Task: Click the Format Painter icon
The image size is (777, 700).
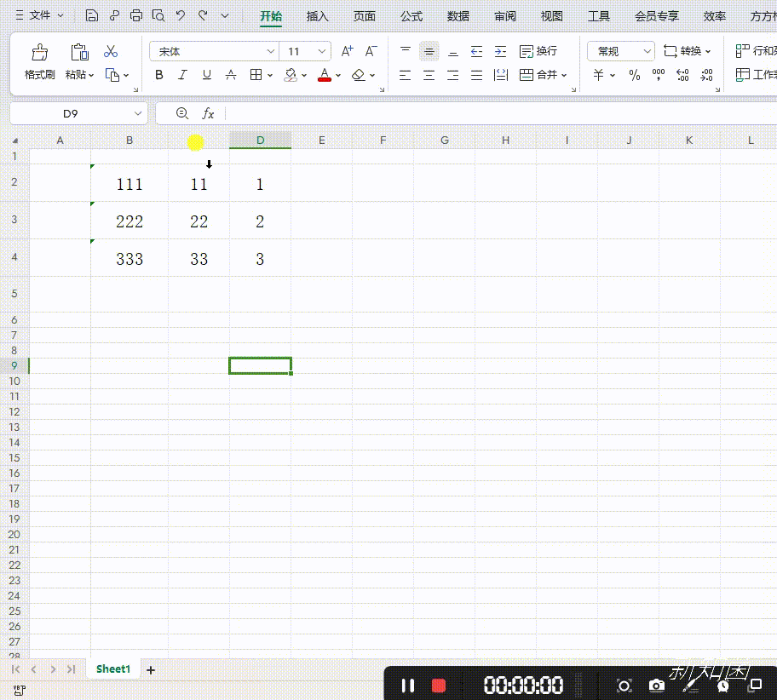Action: (40, 52)
